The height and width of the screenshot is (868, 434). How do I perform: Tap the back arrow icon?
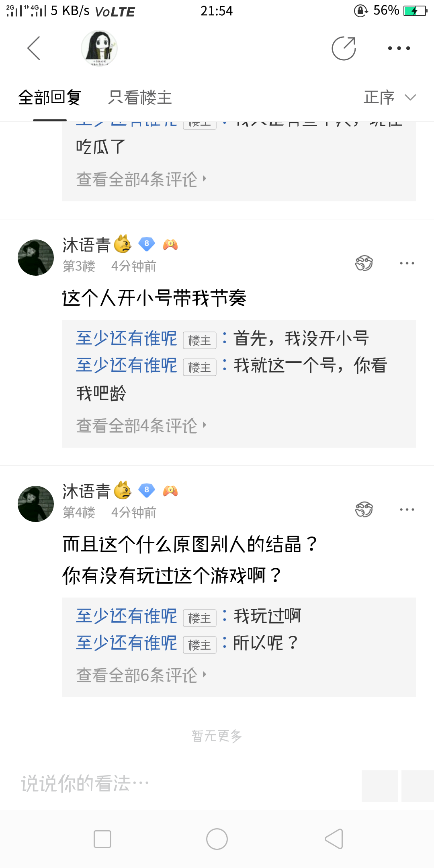(x=34, y=48)
